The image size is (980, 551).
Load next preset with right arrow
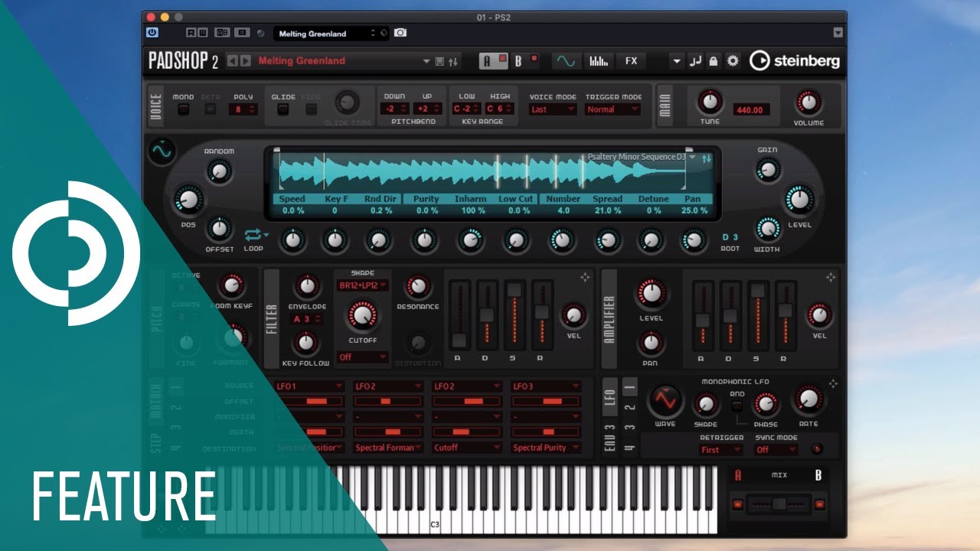245,60
